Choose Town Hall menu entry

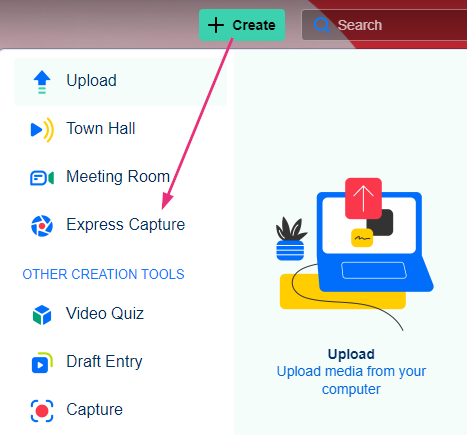tap(120, 129)
